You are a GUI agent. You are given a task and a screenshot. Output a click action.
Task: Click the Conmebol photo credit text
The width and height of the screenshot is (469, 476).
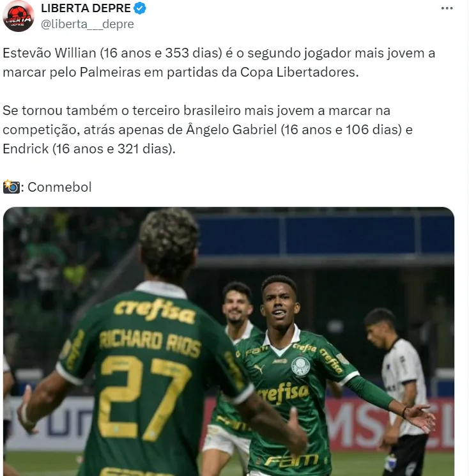(59, 187)
